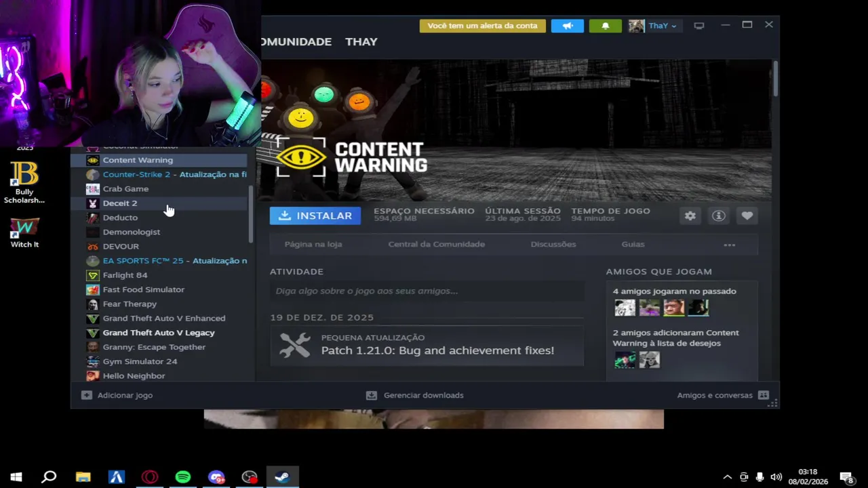Click the ThaY profile avatar
This screenshot has height=488, width=868.
636,26
